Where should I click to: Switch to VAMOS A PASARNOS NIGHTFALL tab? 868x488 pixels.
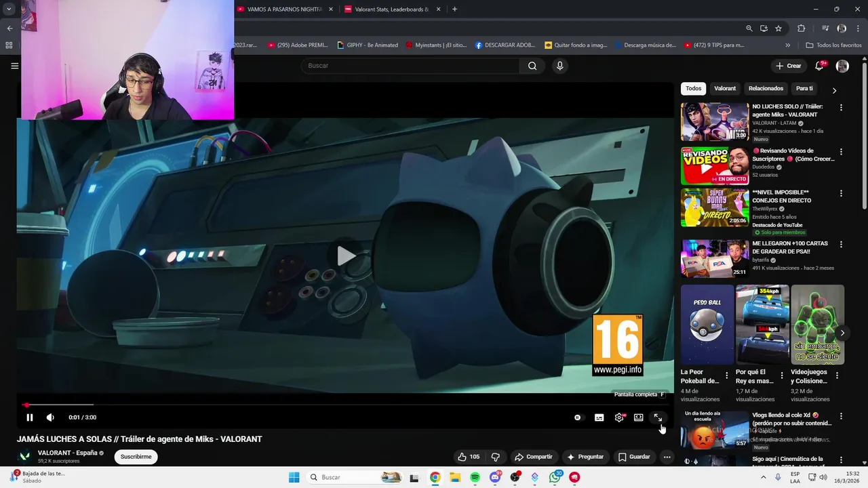point(284,9)
